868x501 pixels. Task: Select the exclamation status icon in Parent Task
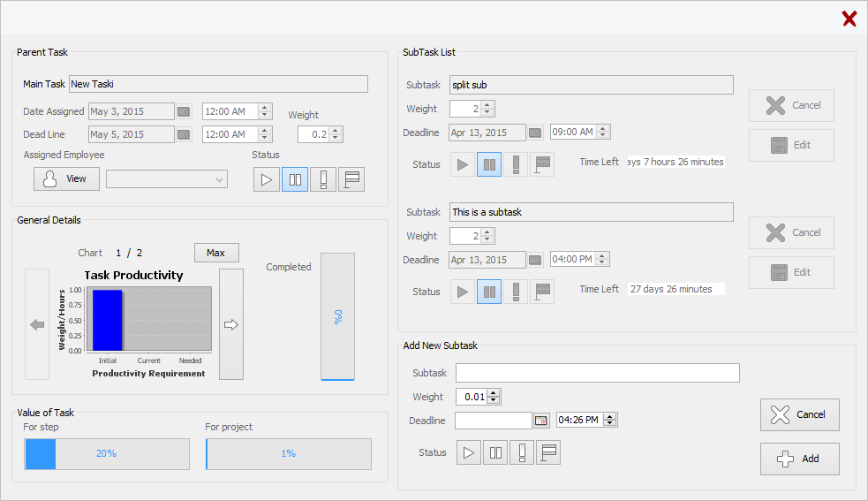click(x=323, y=179)
